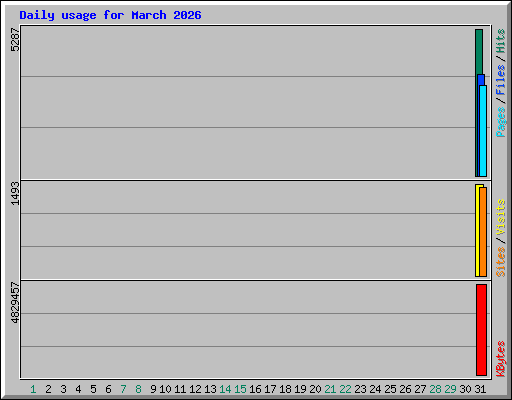Click day 13 on the x-axis
The width and height of the screenshot is (512, 400).
(210, 389)
